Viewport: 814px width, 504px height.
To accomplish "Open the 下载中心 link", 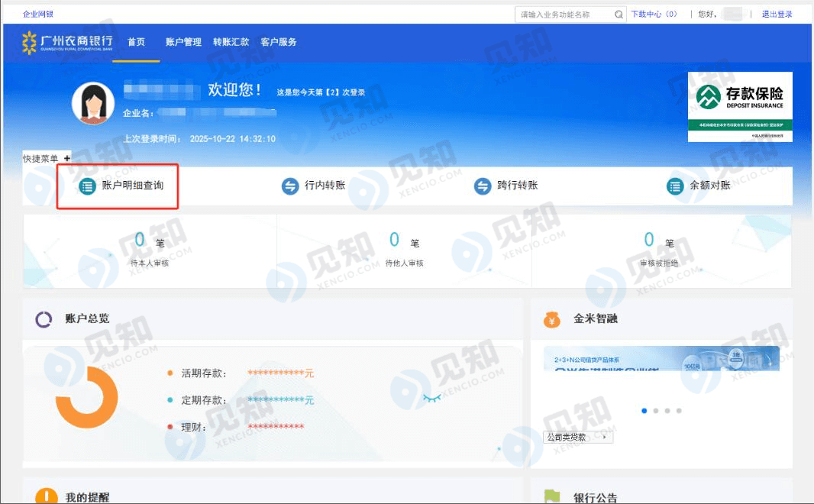I will click(654, 15).
